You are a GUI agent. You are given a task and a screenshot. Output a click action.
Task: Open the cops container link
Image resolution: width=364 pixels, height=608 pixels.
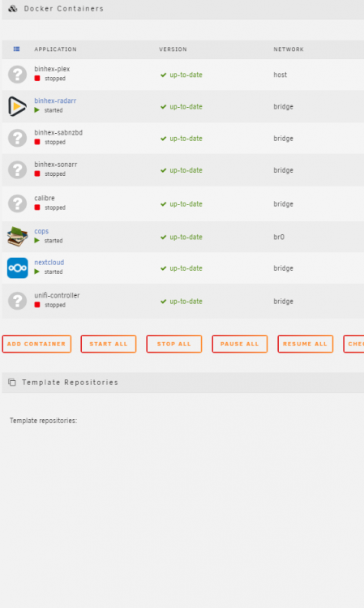[41, 231]
